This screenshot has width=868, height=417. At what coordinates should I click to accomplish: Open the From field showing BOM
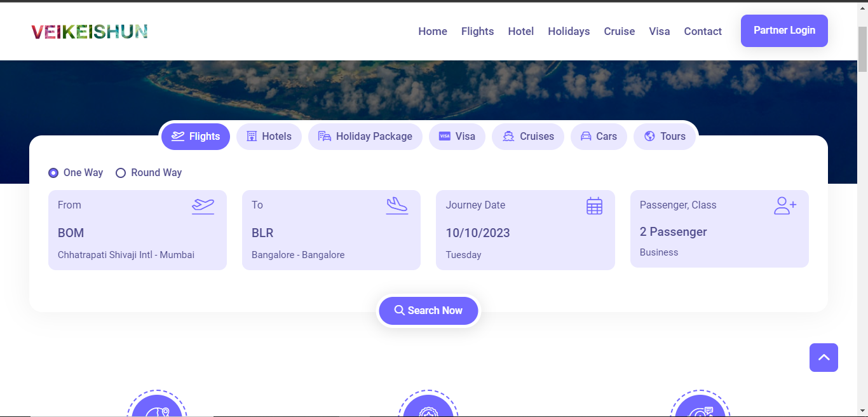[x=137, y=230]
